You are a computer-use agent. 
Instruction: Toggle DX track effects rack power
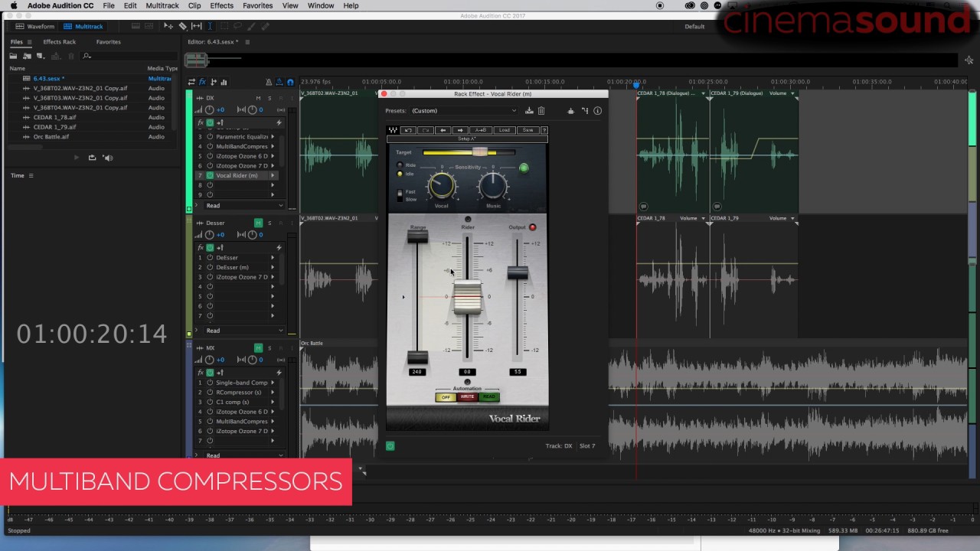tap(210, 122)
